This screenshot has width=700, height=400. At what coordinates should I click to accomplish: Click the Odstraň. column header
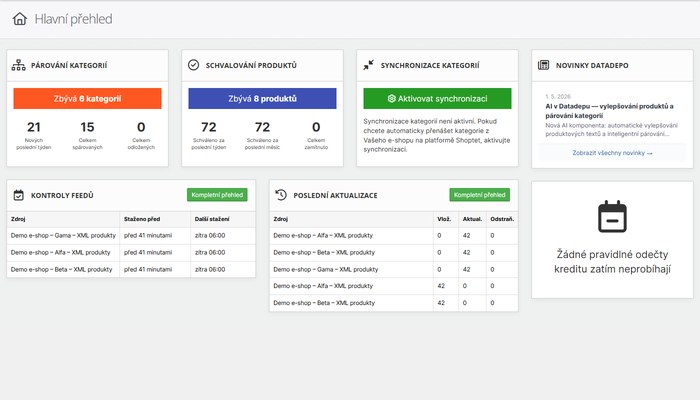click(x=502, y=219)
